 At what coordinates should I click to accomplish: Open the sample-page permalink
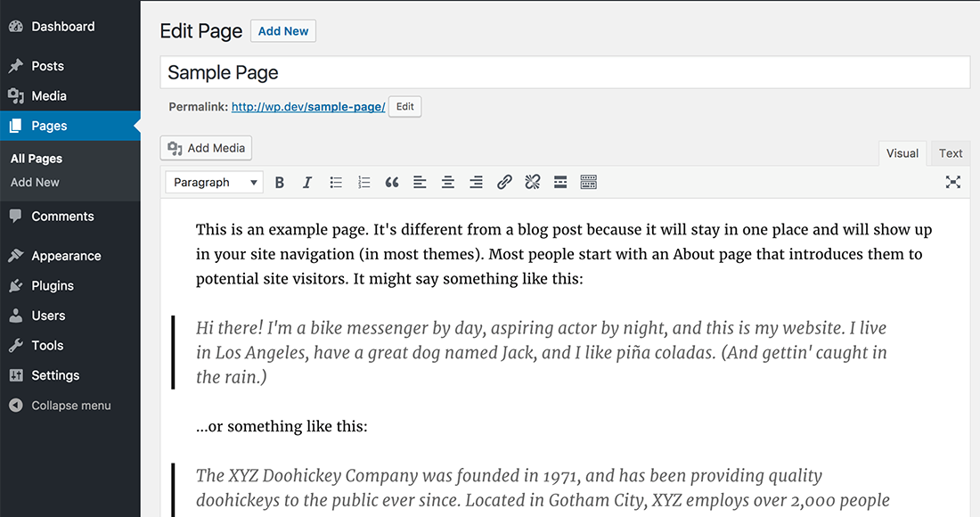coord(307,106)
